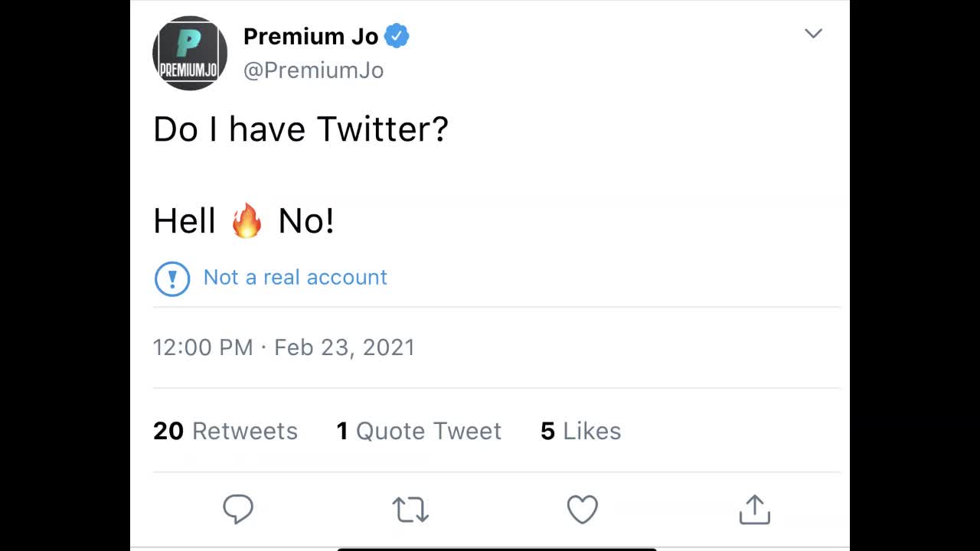Click the "Do I have Twitter?" text
980x551 pixels.
tap(300, 129)
